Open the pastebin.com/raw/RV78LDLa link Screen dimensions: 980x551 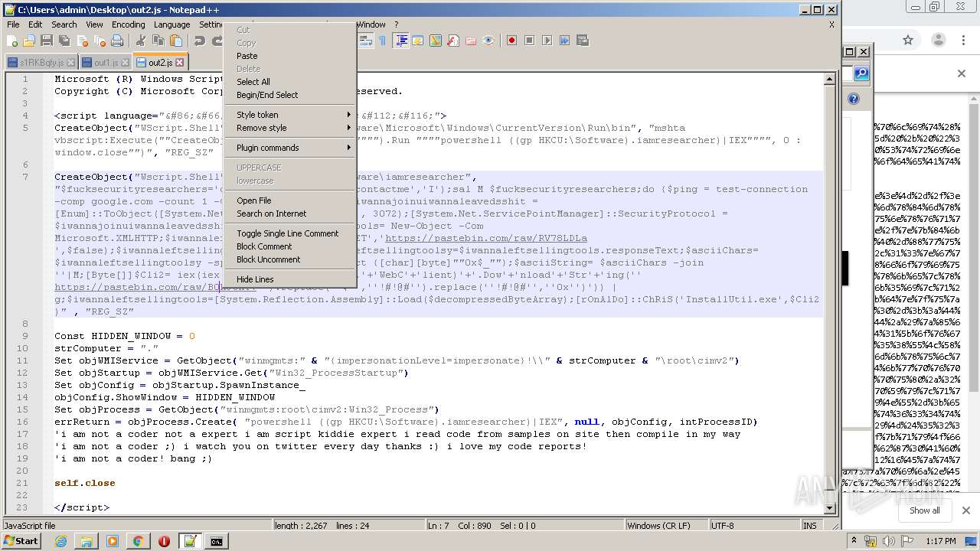point(486,238)
